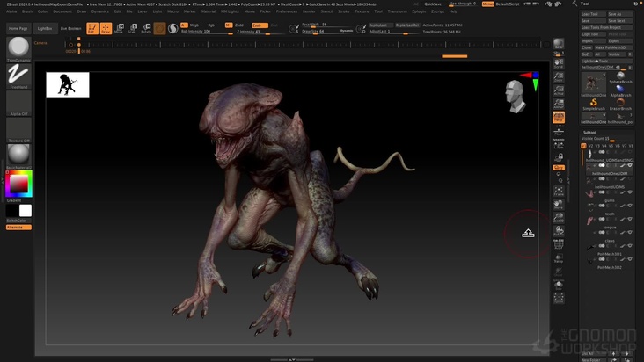Toggle the PolyF line fill icon

559,244
